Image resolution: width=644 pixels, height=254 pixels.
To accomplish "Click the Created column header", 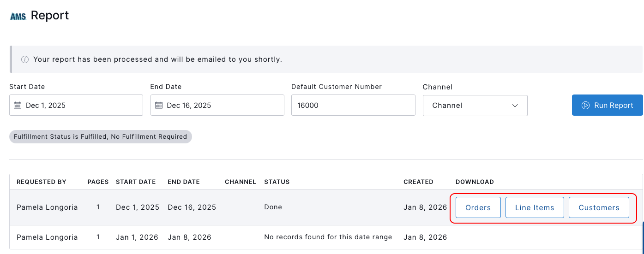I will pyautogui.click(x=418, y=182).
